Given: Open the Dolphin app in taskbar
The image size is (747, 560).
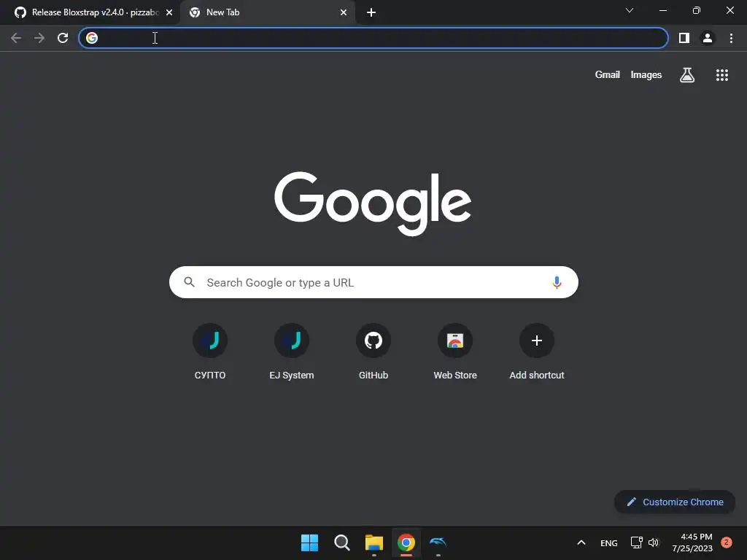Looking at the screenshot, I should click(x=438, y=542).
